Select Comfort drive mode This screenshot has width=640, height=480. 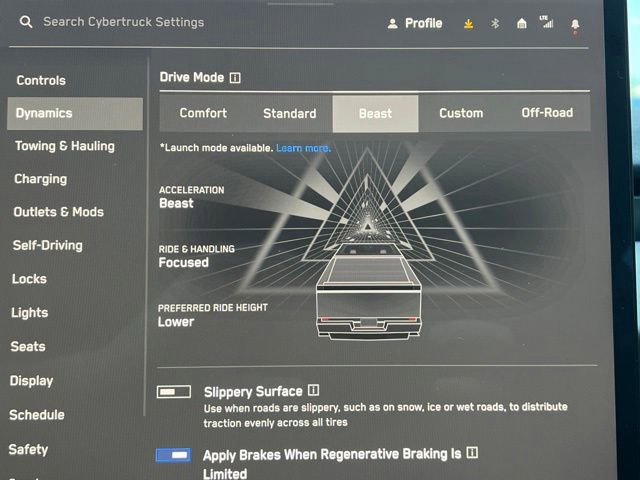click(203, 113)
